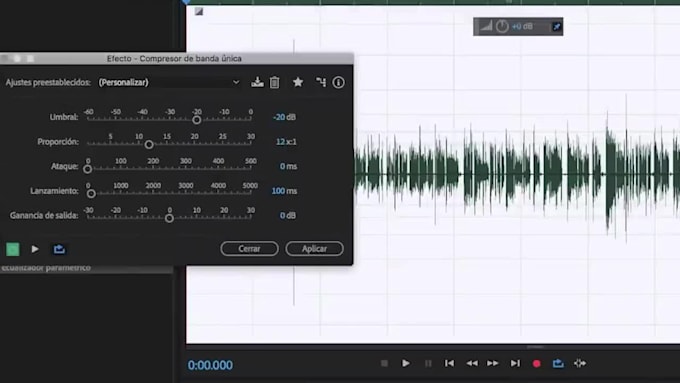
Task: Click the Ganancia de salida slider handle
Action: point(170,218)
